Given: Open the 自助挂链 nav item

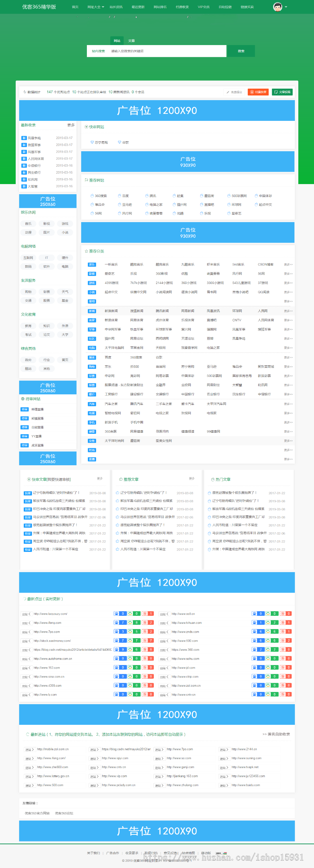Looking at the screenshot, I should point(225,7).
